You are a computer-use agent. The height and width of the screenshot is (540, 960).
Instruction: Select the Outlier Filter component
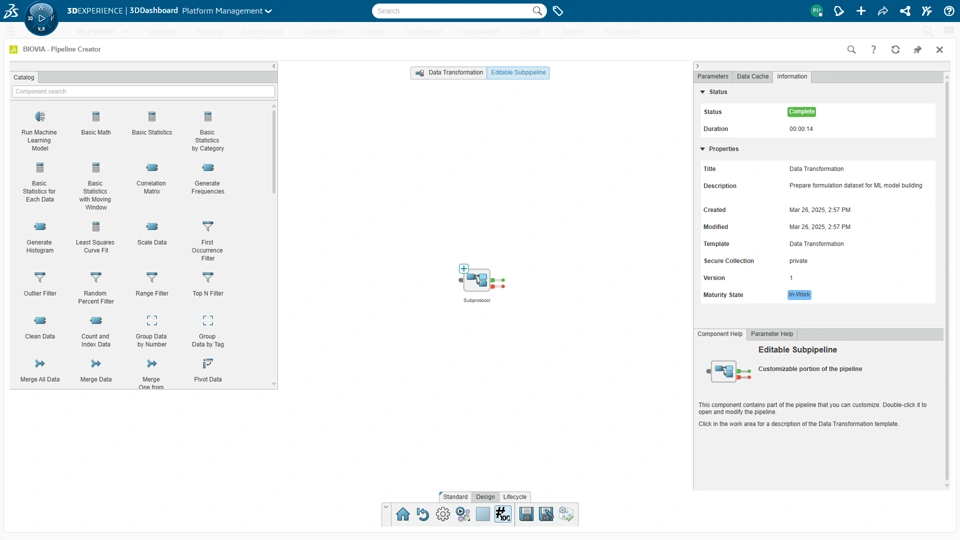pyautogui.click(x=40, y=284)
